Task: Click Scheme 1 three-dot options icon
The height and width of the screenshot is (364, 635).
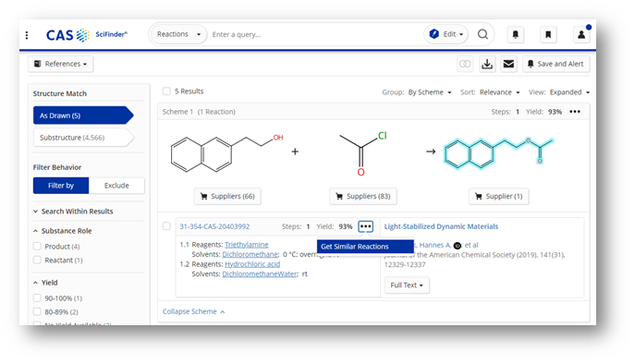Action: click(x=575, y=112)
